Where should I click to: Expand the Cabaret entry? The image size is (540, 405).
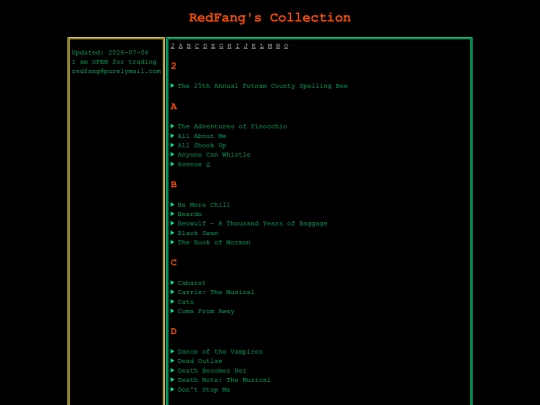(x=188, y=283)
